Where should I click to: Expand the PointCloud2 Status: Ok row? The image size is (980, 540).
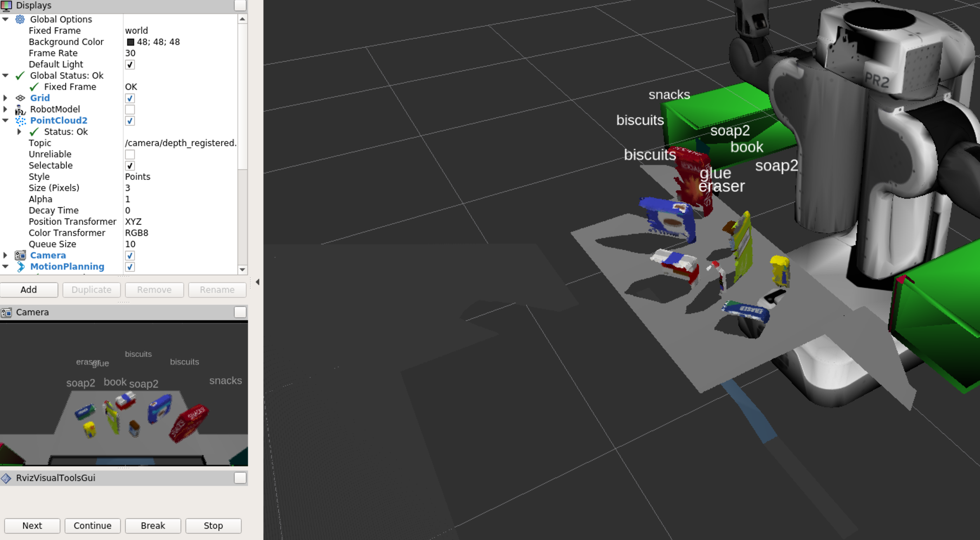(x=19, y=132)
